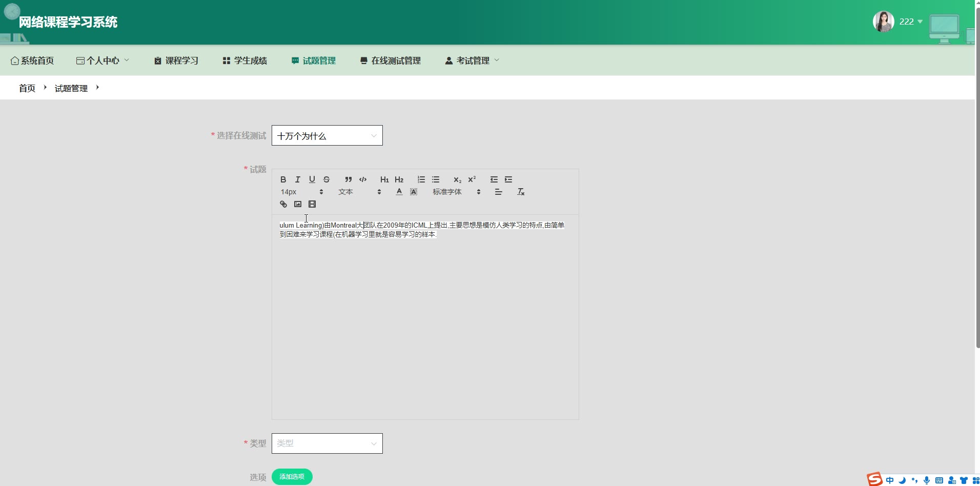Open the IME skin (shirt) icon
This screenshot has height=486, width=980.
click(x=964, y=480)
